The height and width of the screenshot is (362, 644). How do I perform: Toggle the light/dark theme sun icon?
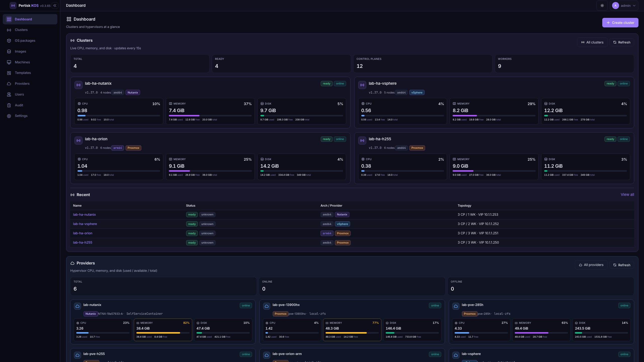[602, 6]
